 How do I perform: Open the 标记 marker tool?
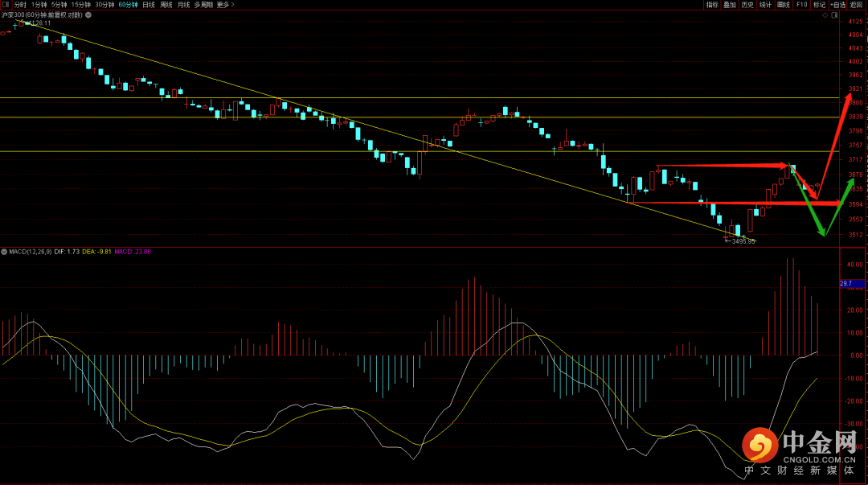click(x=819, y=5)
